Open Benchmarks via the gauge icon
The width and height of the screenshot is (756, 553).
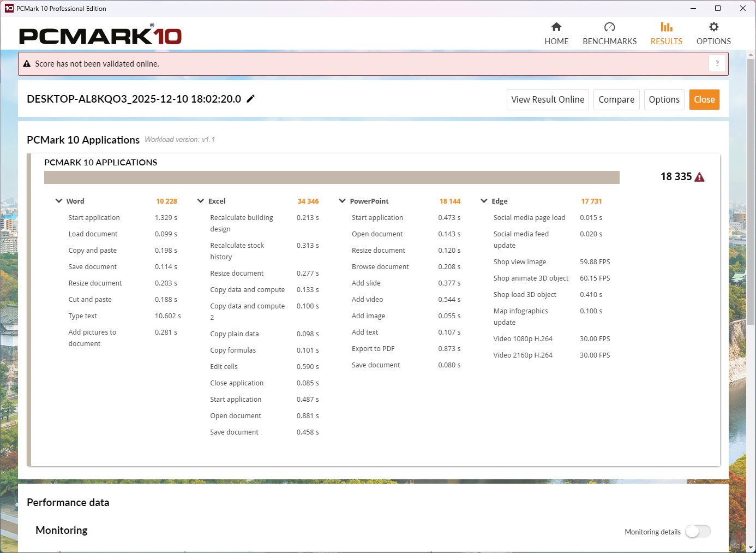[609, 27]
